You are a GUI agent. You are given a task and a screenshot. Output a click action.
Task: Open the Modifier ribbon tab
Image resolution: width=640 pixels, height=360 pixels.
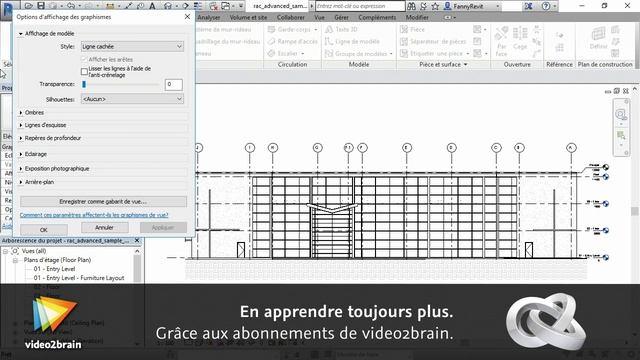[x=417, y=18]
